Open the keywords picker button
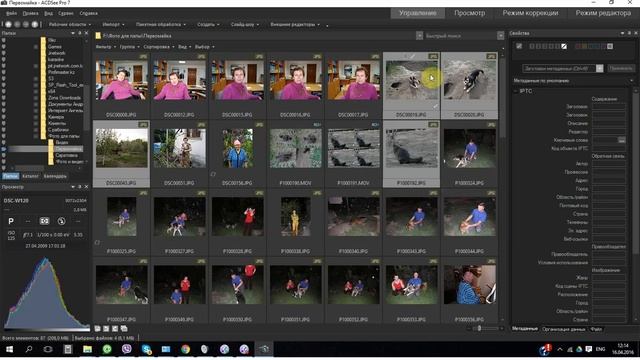This screenshot has height=360, width=640. (x=622, y=140)
